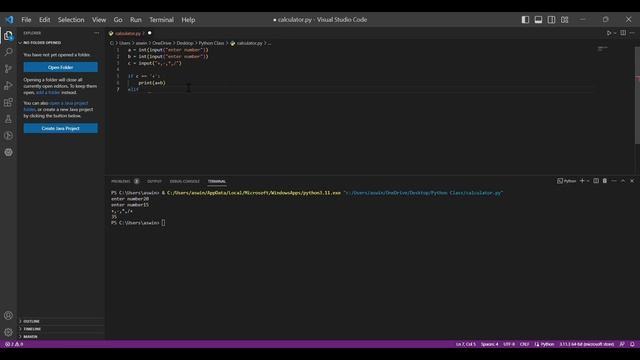Click errors and warnings count in status bar
This screenshot has height=360, width=640.
pyautogui.click(x=14, y=344)
